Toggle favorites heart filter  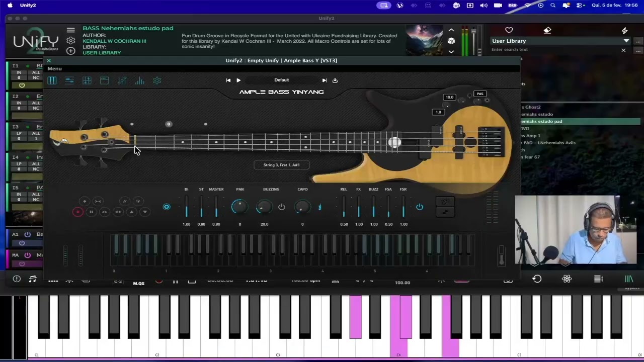click(x=509, y=30)
